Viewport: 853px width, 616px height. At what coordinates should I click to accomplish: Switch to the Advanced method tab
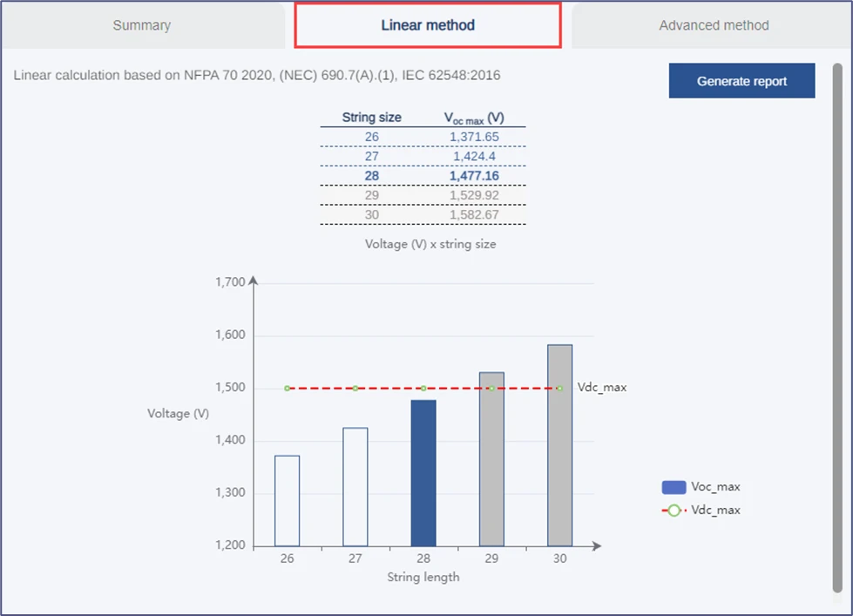tap(713, 25)
